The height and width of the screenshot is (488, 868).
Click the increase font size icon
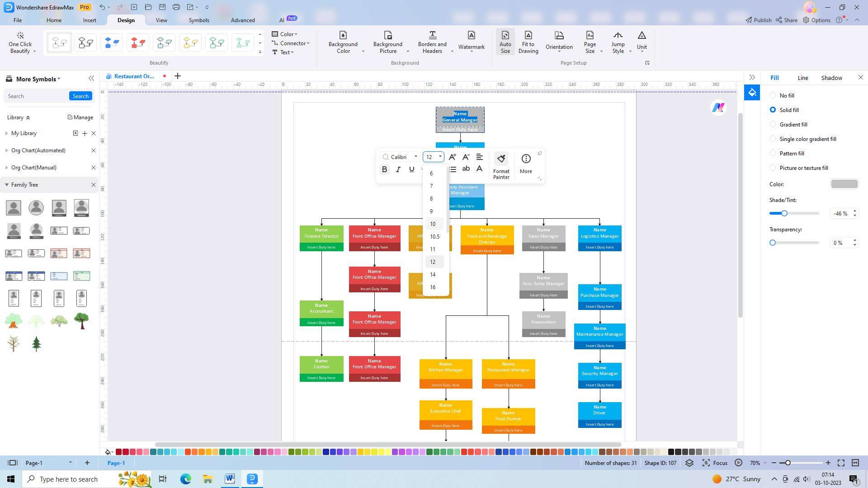[452, 157]
